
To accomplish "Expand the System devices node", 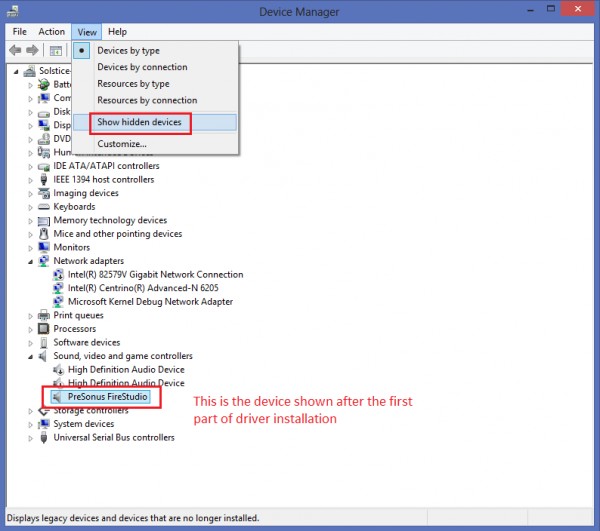I will [30, 425].
